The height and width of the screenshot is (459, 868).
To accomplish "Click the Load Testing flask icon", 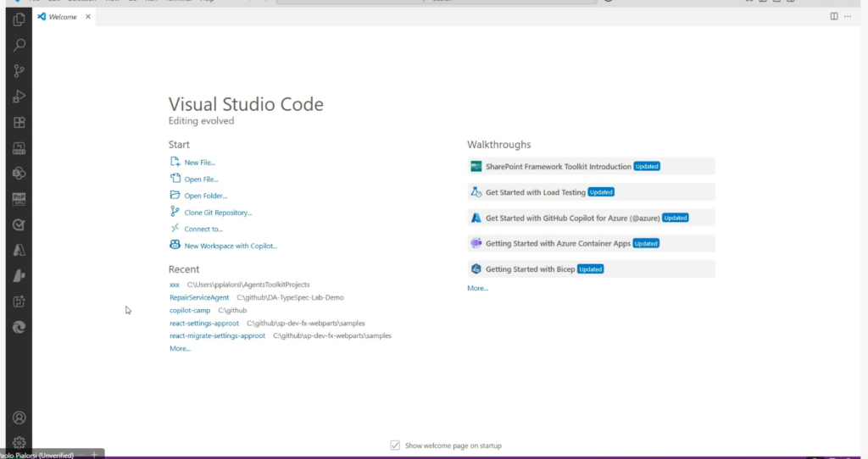I will (x=476, y=192).
